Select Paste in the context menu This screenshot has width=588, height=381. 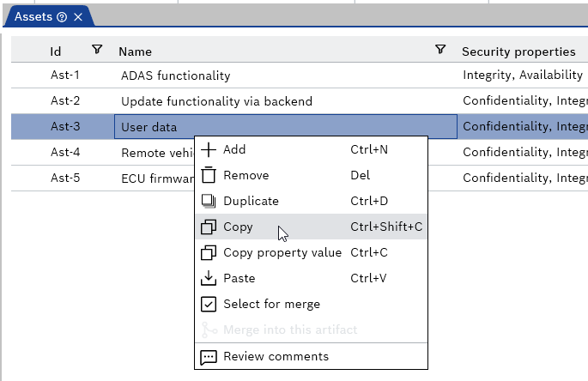[239, 279]
